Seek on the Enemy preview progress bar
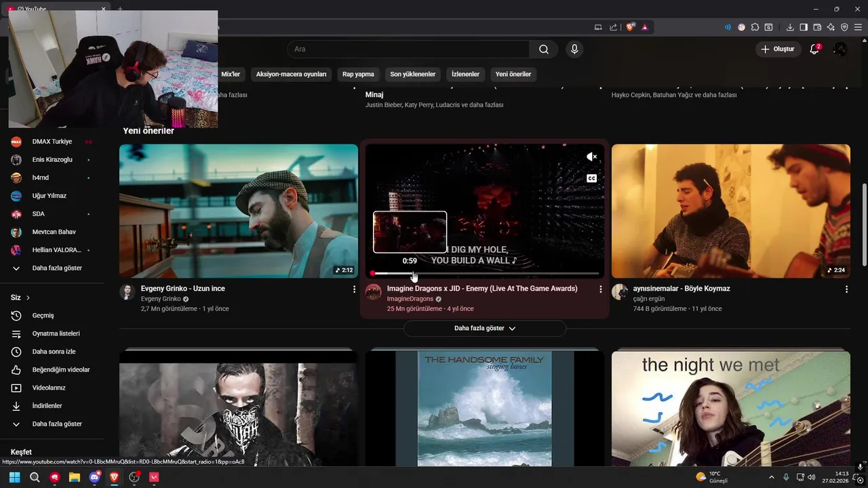Viewport: 868px width, 488px height. 485,273
